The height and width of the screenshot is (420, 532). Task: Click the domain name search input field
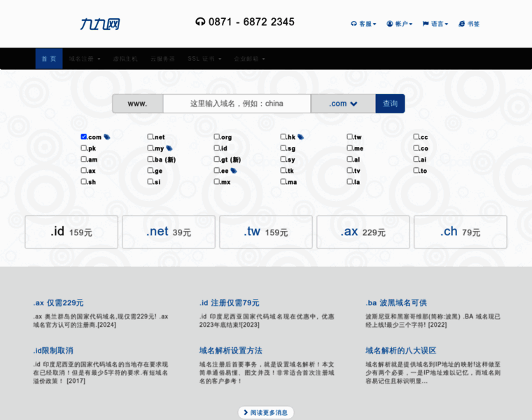(237, 104)
